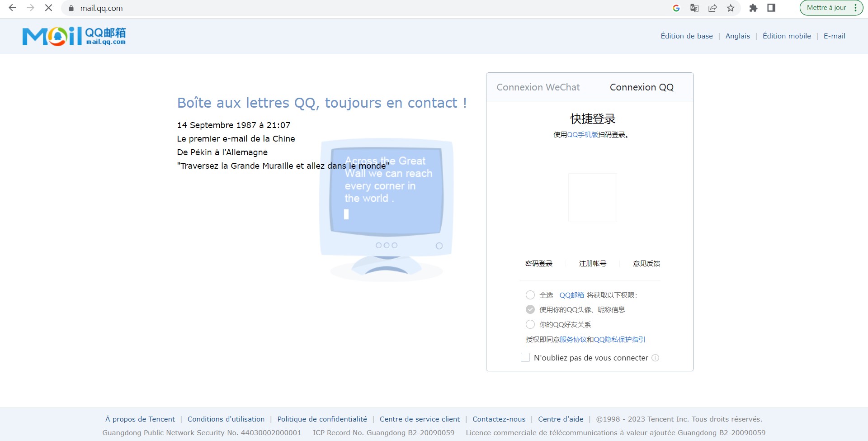
Task: Click the info icon beside stay-connected option
Action: click(x=656, y=358)
